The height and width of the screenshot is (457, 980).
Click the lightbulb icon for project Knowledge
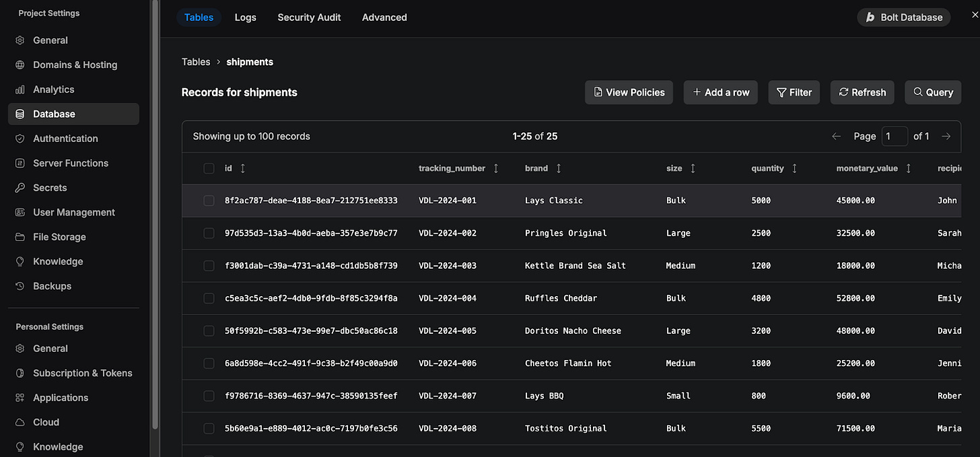[20, 261]
